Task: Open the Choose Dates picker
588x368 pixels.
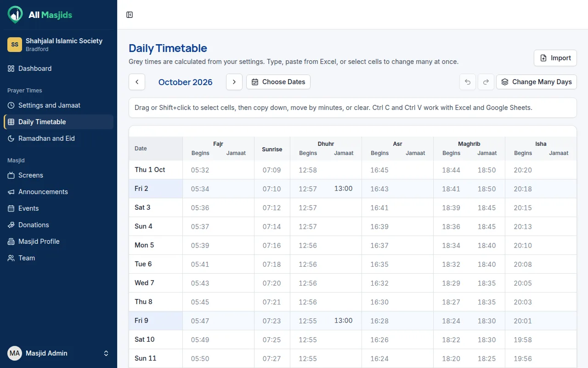Action: (278, 82)
